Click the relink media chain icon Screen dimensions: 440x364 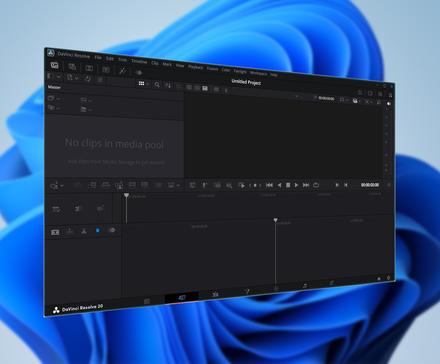point(100,80)
